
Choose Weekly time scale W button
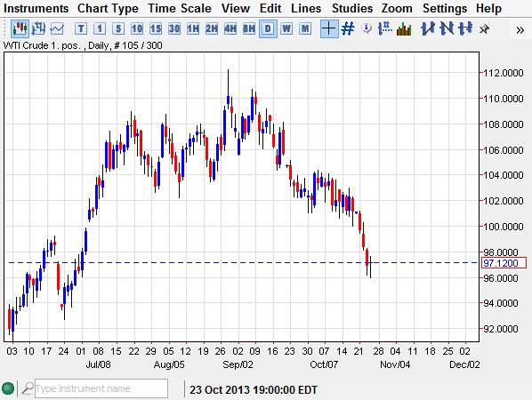(x=286, y=28)
